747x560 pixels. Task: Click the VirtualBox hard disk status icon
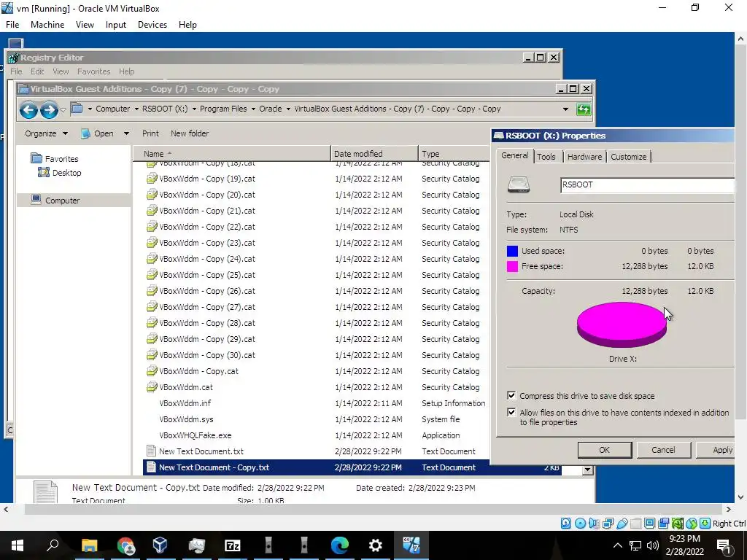click(x=565, y=524)
